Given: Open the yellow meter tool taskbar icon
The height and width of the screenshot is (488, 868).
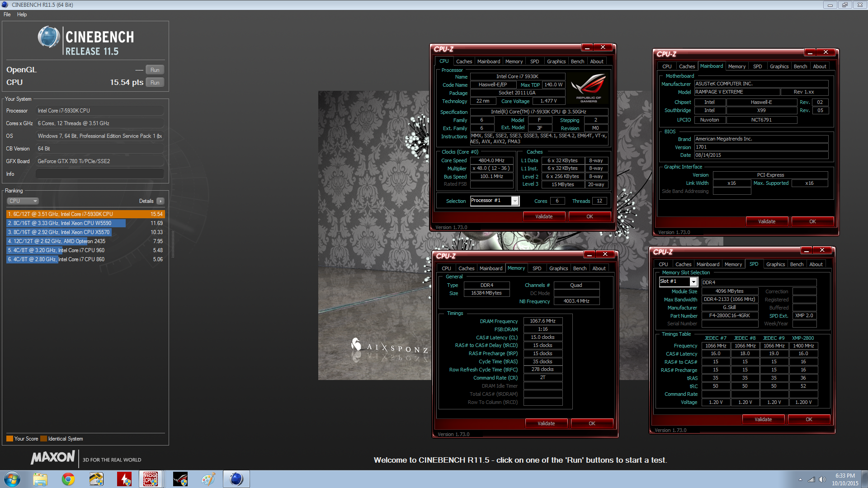Looking at the screenshot, I should [x=96, y=479].
